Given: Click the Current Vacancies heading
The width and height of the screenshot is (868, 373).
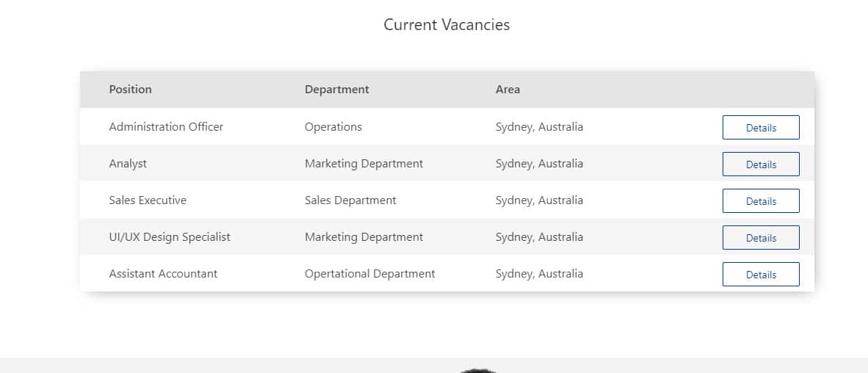Looking at the screenshot, I should coord(446,24).
